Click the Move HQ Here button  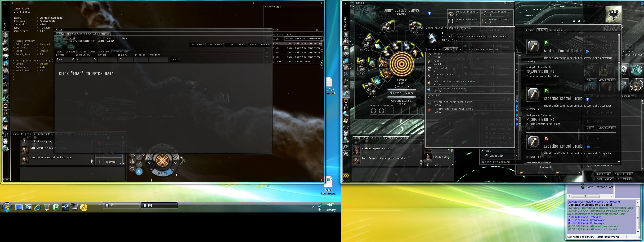623,174
